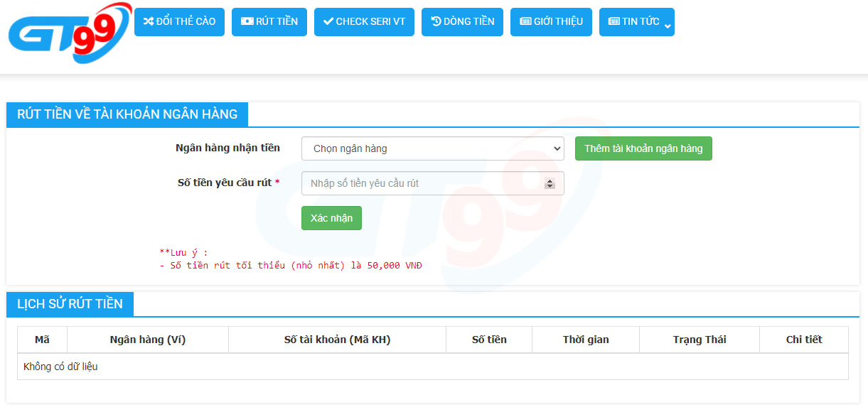Click the Mã column header

coord(42,340)
